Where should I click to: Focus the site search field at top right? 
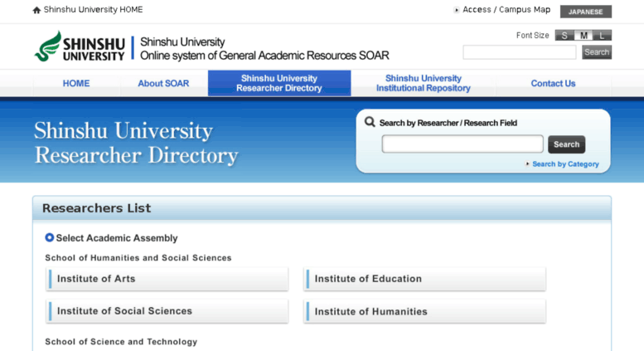520,52
